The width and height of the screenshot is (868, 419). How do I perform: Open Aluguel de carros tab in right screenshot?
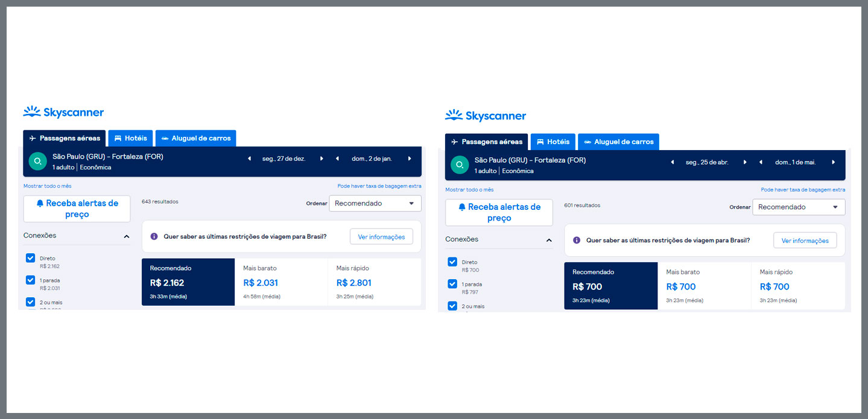[x=619, y=142]
